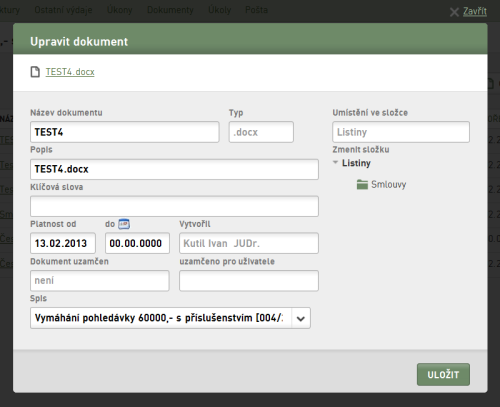Click the empty Klíčová slova field
The height and width of the screenshot is (407, 500).
(x=174, y=206)
